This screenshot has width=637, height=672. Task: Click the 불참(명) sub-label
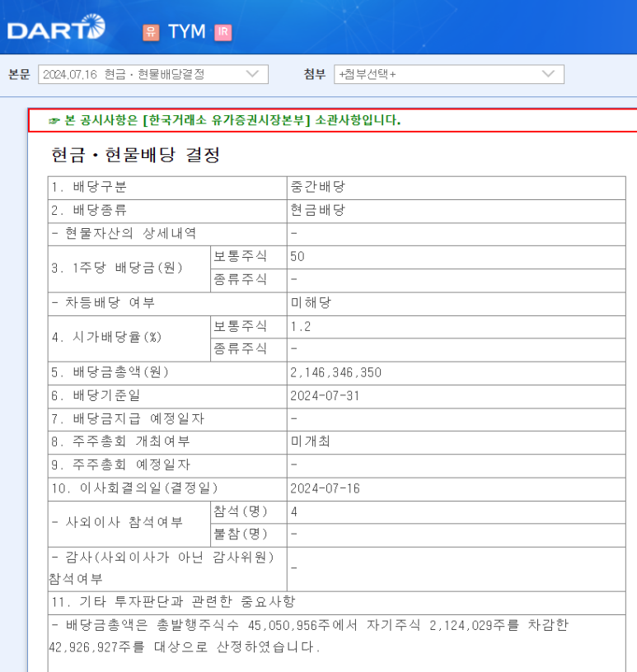coord(241,534)
